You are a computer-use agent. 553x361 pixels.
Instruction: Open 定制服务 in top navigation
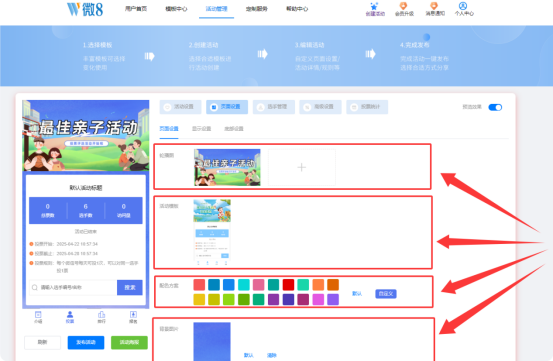pyautogui.click(x=257, y=9)
